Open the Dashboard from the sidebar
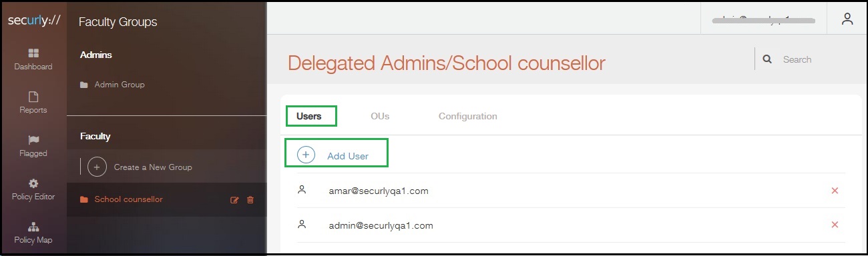 (x=33, y=59)
